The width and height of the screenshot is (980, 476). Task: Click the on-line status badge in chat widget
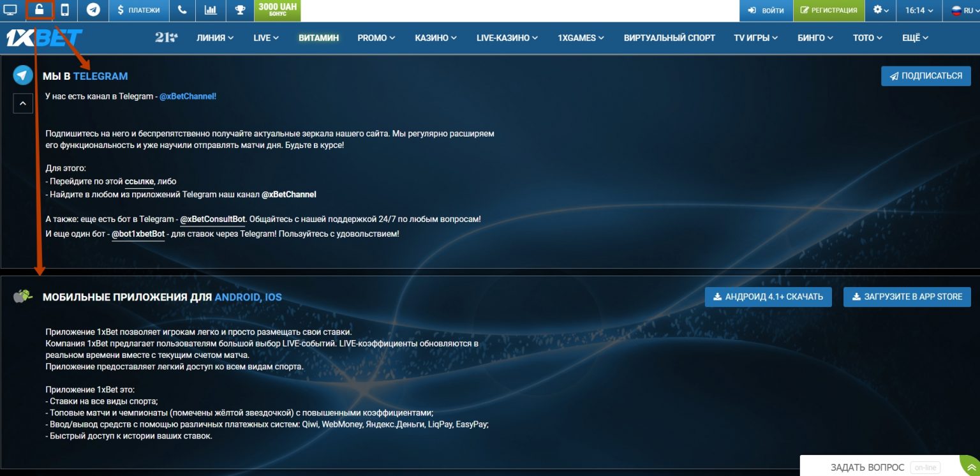click(925, 468)
